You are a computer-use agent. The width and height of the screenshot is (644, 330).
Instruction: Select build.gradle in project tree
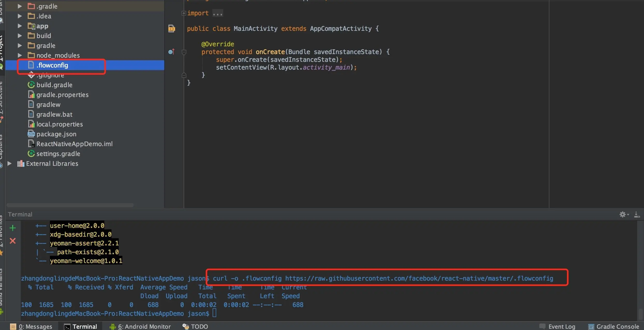pos(54,85)
